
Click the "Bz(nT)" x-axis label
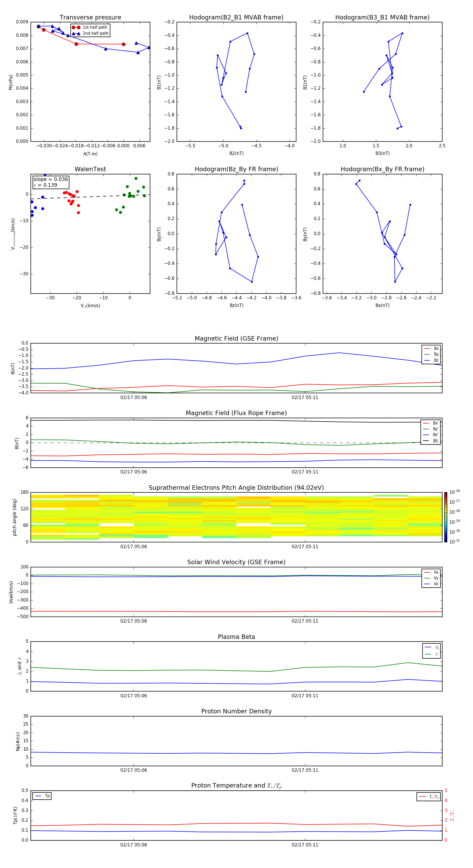point(236,305)
